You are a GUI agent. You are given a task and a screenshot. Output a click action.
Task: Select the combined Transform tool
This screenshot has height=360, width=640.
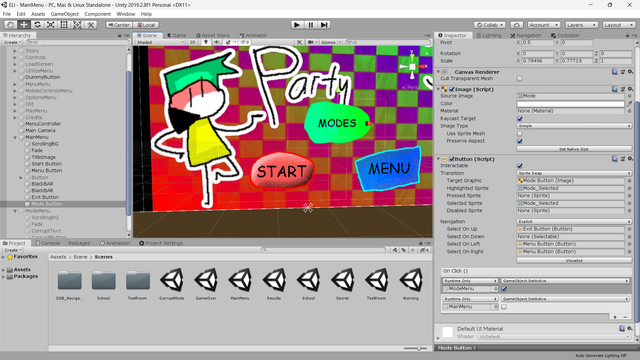[x=77, y=25]
